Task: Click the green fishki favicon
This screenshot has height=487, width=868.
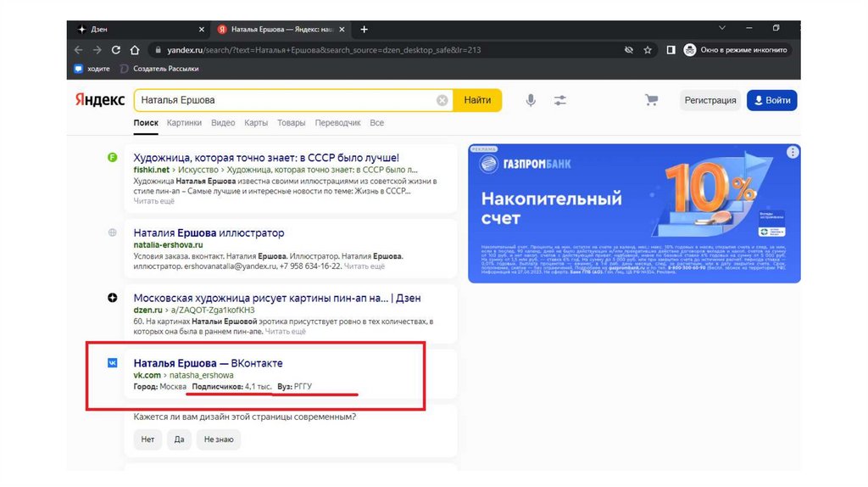Action: pos(113,157)
